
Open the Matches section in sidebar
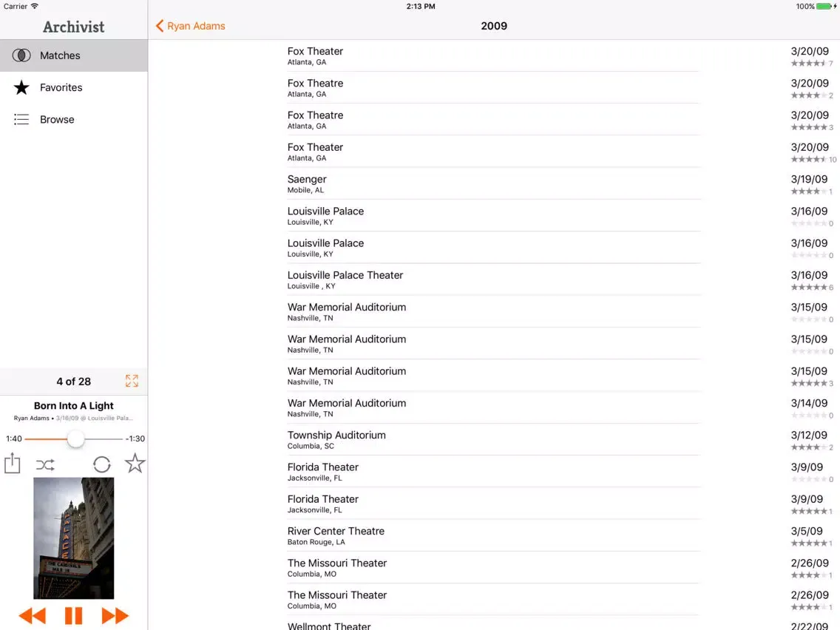tap(74, 55)
